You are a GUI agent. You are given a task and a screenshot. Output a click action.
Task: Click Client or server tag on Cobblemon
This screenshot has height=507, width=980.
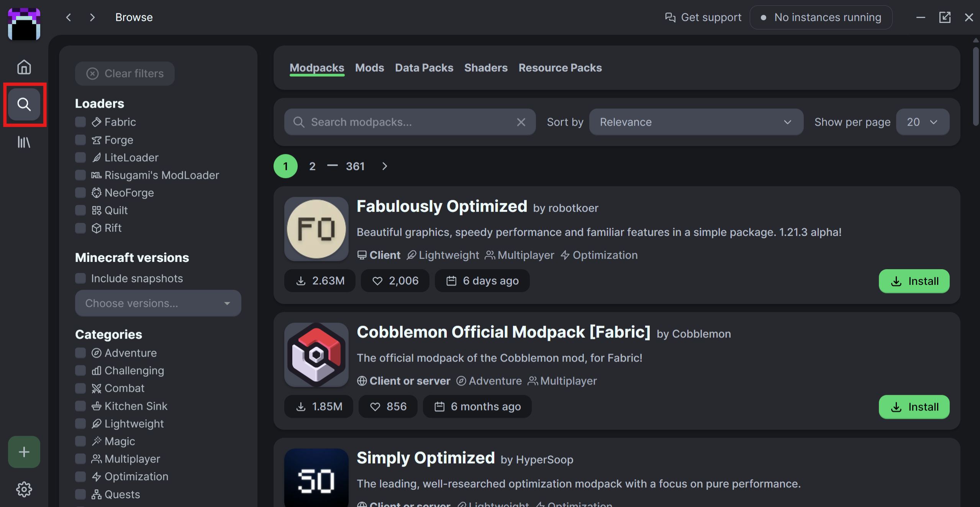(404, 381)
